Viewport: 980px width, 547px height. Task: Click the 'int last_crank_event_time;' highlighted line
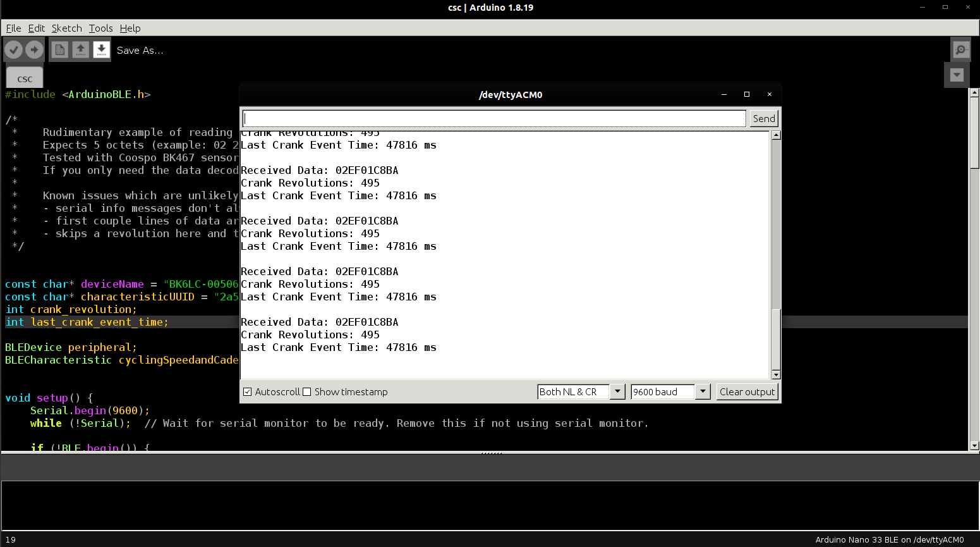tap(87, 322)
